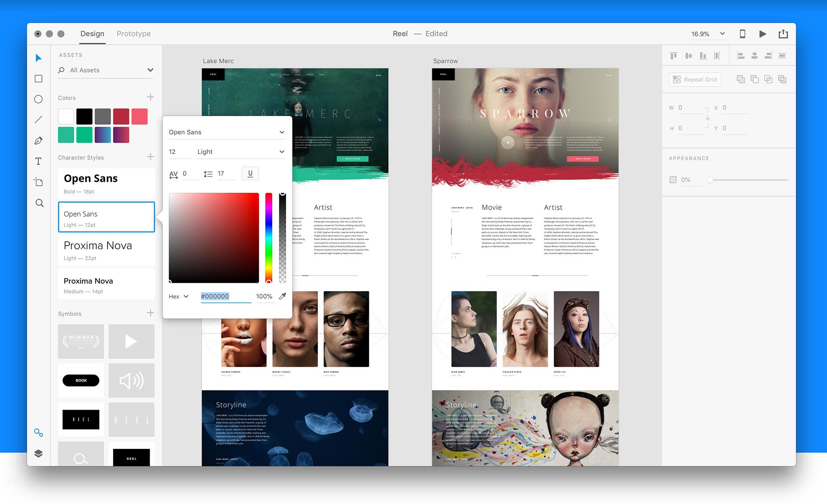Screen dimensions: 827x504
Task: Select the coral pink color swatch
Action: click(139, 117)
